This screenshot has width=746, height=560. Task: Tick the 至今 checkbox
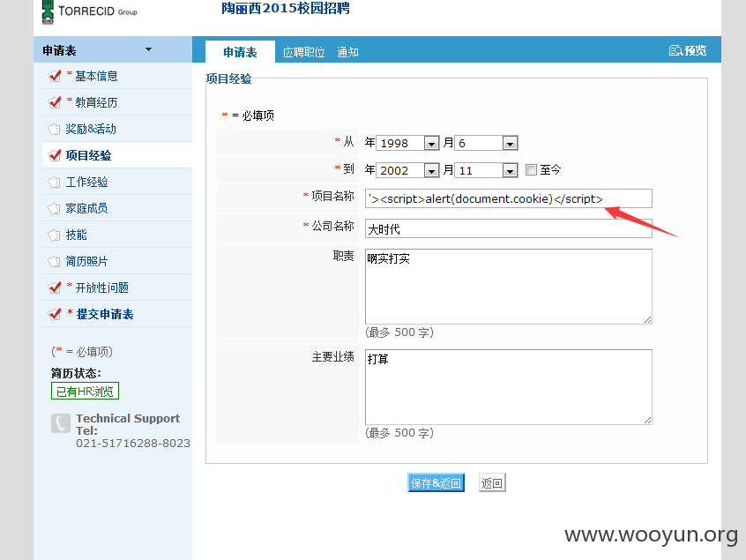(531, 170)
